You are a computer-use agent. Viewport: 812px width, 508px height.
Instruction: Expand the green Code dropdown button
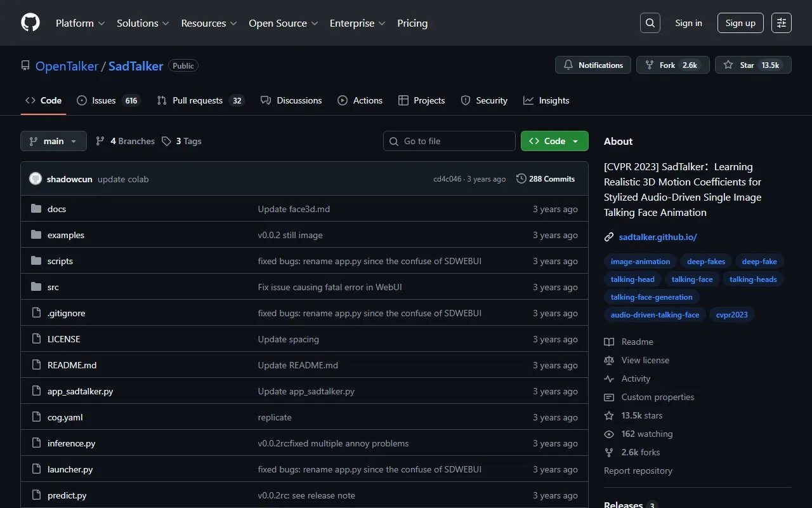554,141
